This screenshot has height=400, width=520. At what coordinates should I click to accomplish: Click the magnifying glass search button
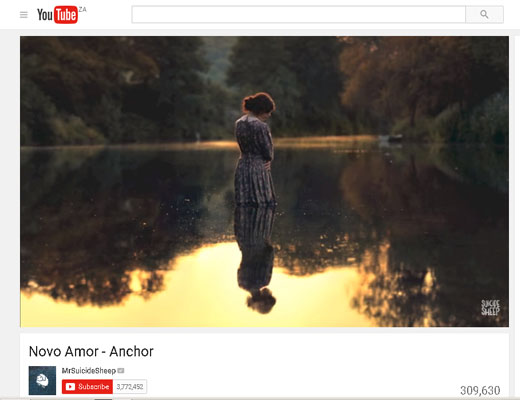(484, 14)
